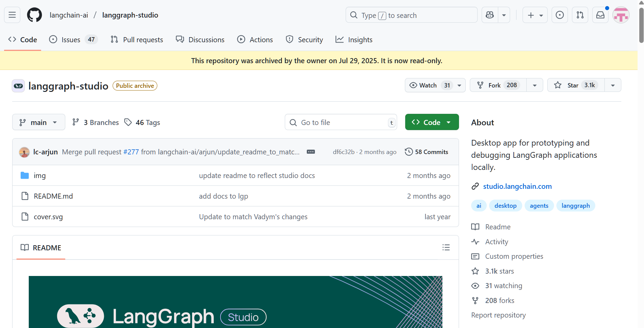This screenshot has height=328, width=644.
Task: Click langgraph-studio breadcrumb link
Action: click(x=130, y=15)
